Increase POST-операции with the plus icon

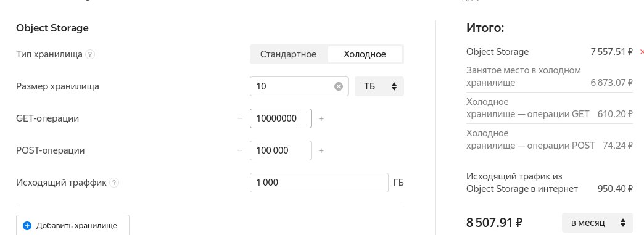321,150
